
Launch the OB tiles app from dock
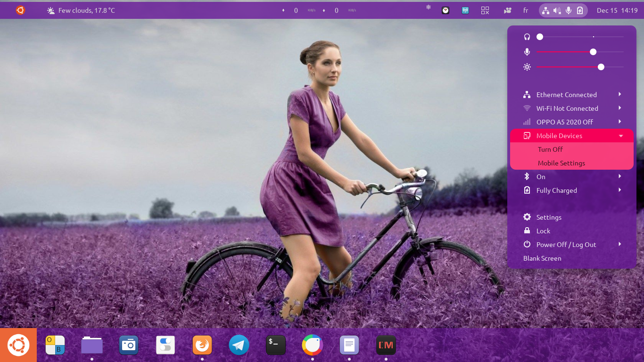(x=55, y=345)
